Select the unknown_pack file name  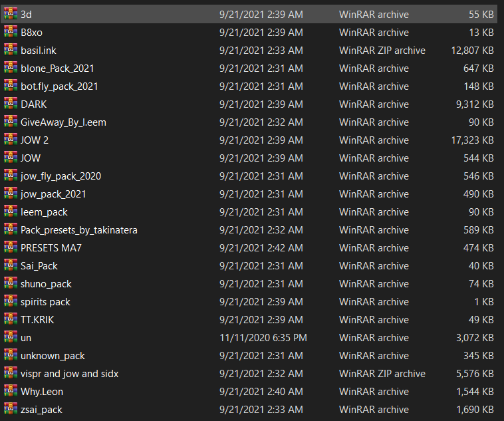53,356
